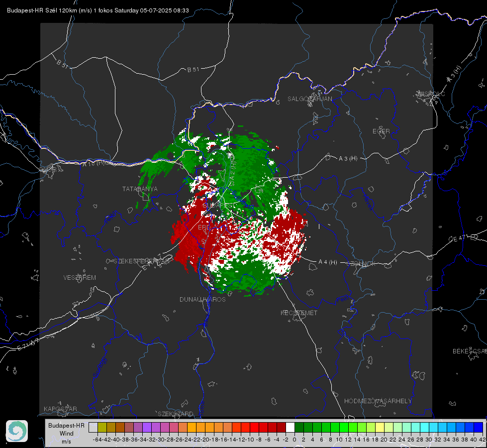487x448 pixels.
Task: Click the BÉKÉSCSABA label at the map edge
Action: [x=470, y=351]
